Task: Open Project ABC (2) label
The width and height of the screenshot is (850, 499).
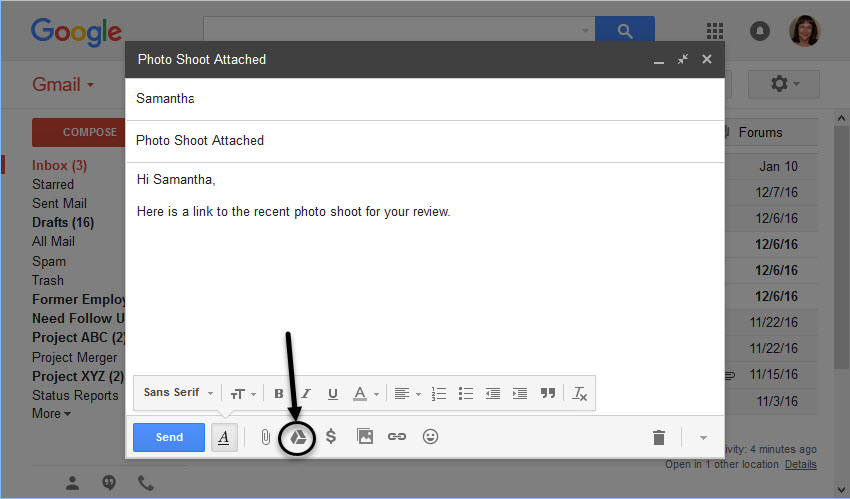Action: (x=79, y=337)
